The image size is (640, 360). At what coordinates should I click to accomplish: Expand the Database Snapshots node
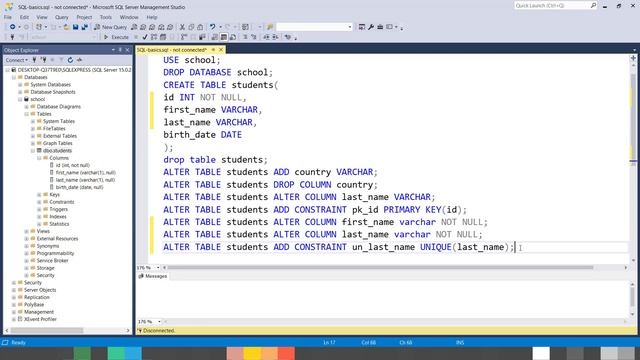point(20,92)
